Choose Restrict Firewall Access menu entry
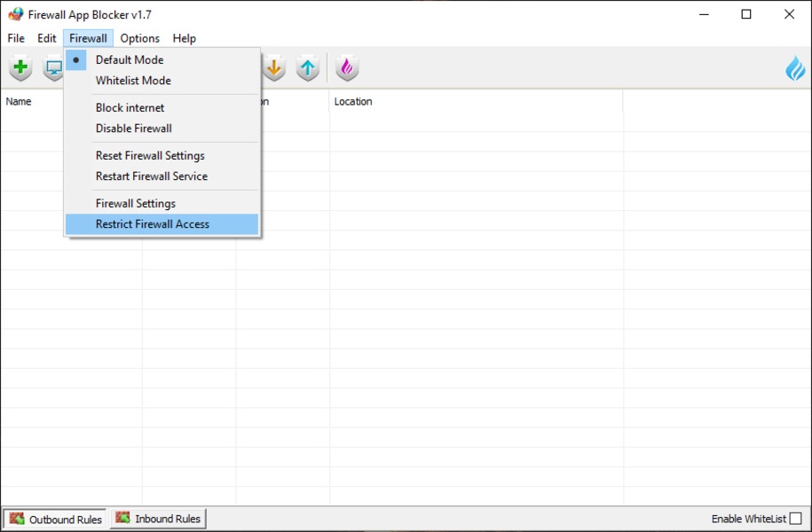812x532 pixels. pyautogui.click(x=153, y=224)
